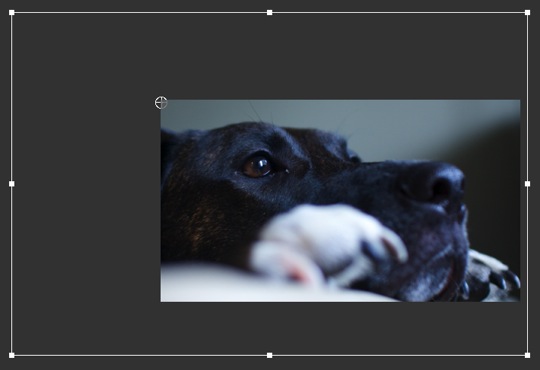Click the dog's black nose in photo
This screenshot has width=540, height=370.
coord(434,183)
